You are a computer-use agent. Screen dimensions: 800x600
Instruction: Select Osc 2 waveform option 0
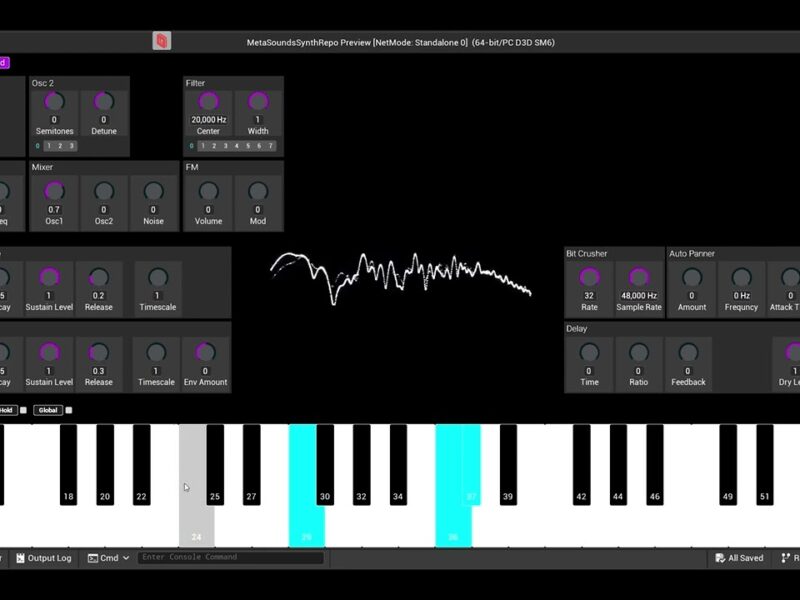tap(37, 146)
